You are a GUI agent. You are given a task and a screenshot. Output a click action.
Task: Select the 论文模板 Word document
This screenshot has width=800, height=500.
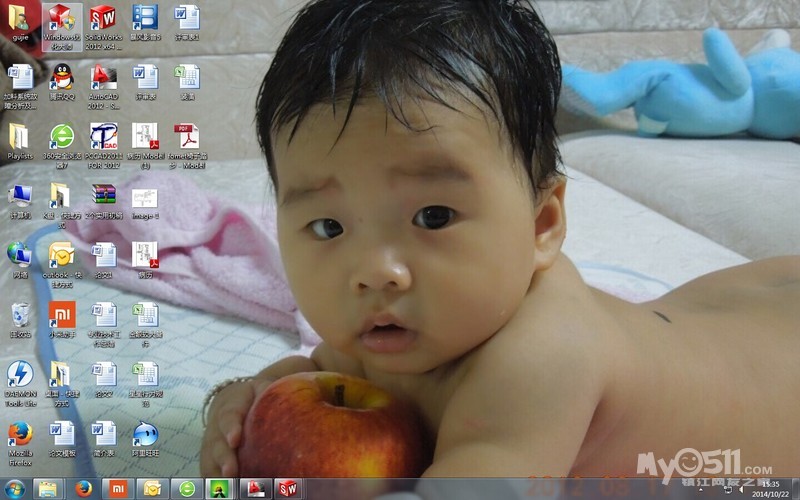62,439
